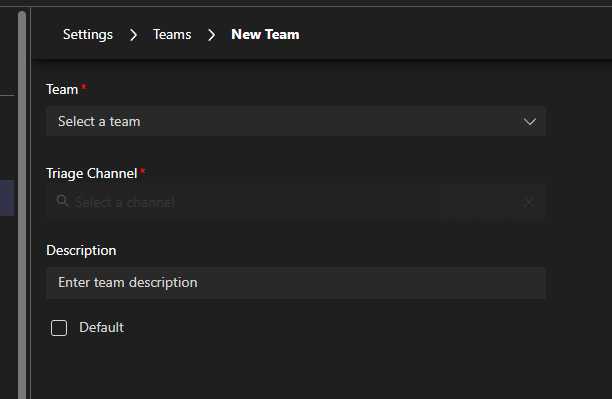Screen dimensions: 612x399
Task: Click the red asterisk beside Triage Channel
Action: [x=143, y=171]
